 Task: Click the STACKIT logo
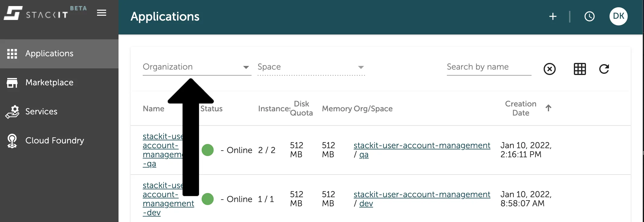(36, 13)
